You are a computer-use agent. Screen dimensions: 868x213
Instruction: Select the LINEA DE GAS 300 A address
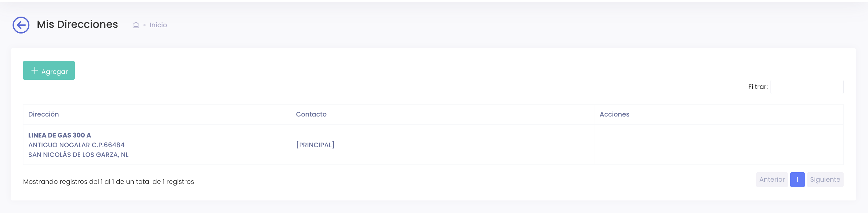pyautogui.click(x=60, y=135)
